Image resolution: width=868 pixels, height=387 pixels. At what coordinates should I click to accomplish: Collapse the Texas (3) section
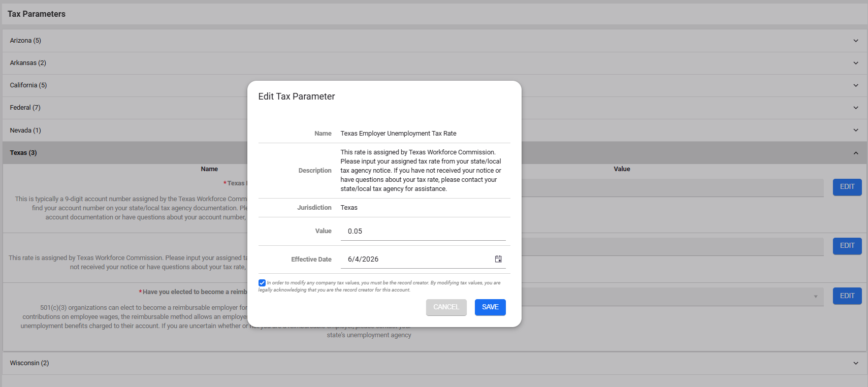pyautogui.click(x=434, y=153)
